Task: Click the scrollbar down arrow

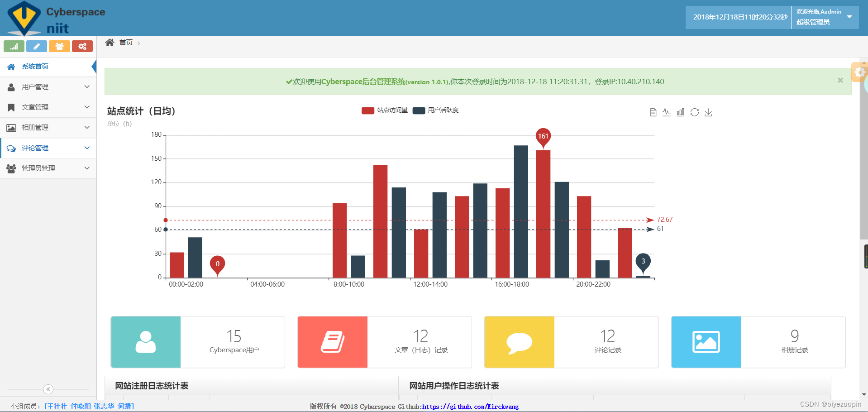Action: coord(864,395)
